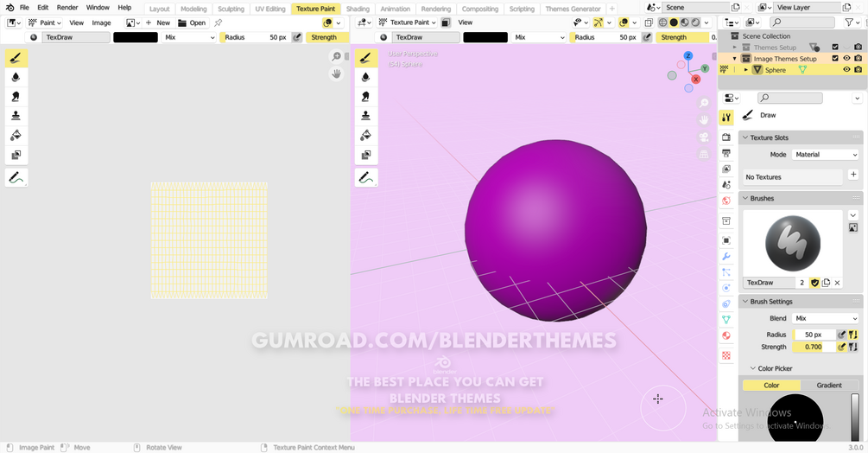Expand the Themes Setup collection

[735, 47]
